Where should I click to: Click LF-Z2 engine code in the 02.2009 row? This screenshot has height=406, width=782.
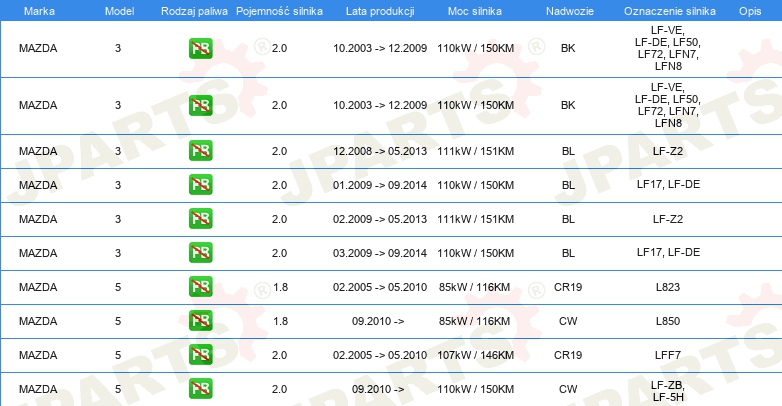pyautogui.click(x=668, y=219)
